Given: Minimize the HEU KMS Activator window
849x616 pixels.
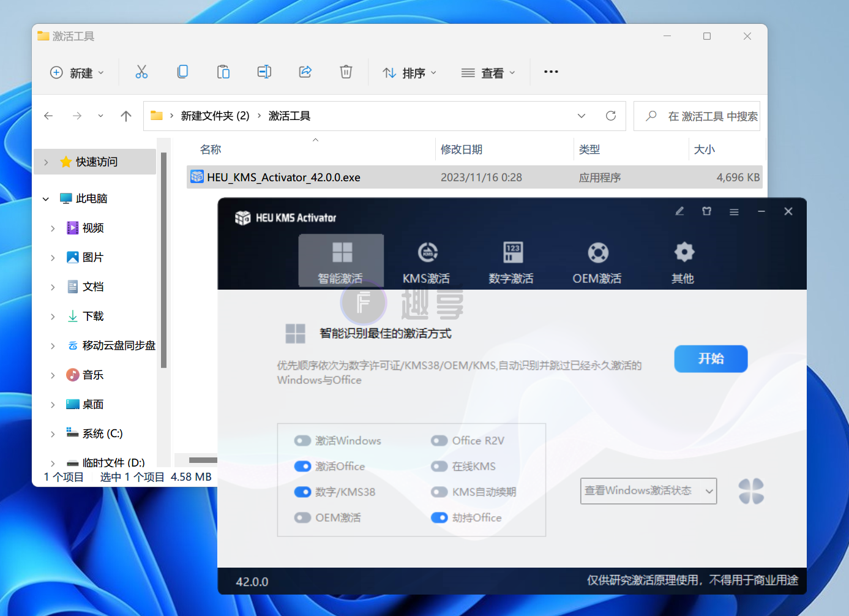Looking at the screenshot, I should click(x=761, y=211).
